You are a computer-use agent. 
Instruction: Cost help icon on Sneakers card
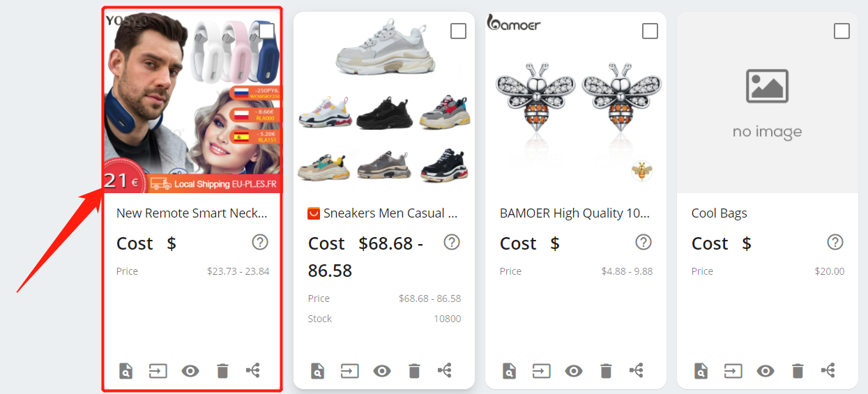pyautogui.click(x=452, y=242)
